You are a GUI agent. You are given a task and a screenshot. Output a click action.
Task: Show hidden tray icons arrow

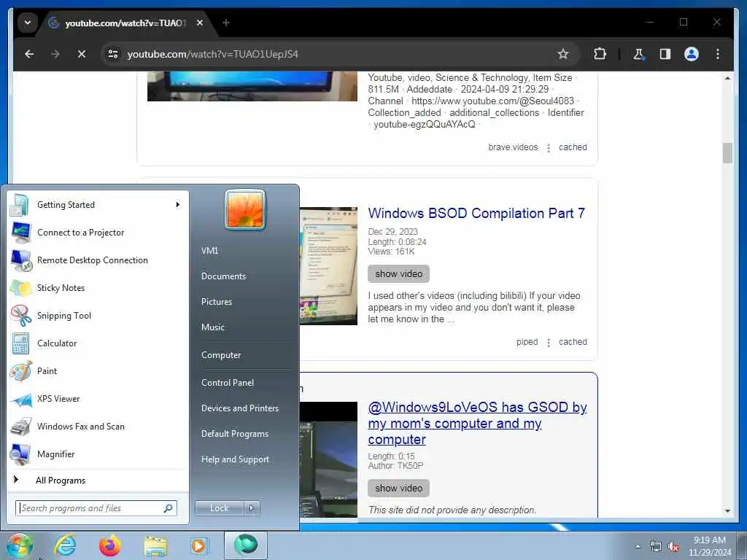pyautogui.click(x=638, y=546)
